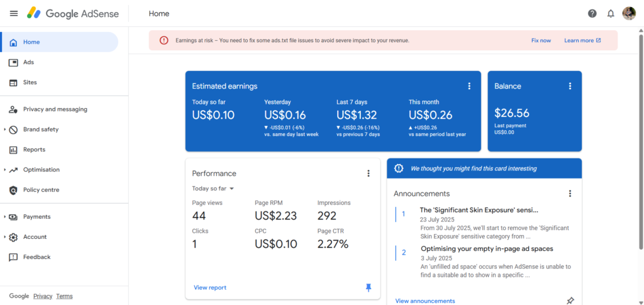Open the 'Today so far' period dropdown
Image resolution: width=644 pixels, height=305 pixels.
213,189
